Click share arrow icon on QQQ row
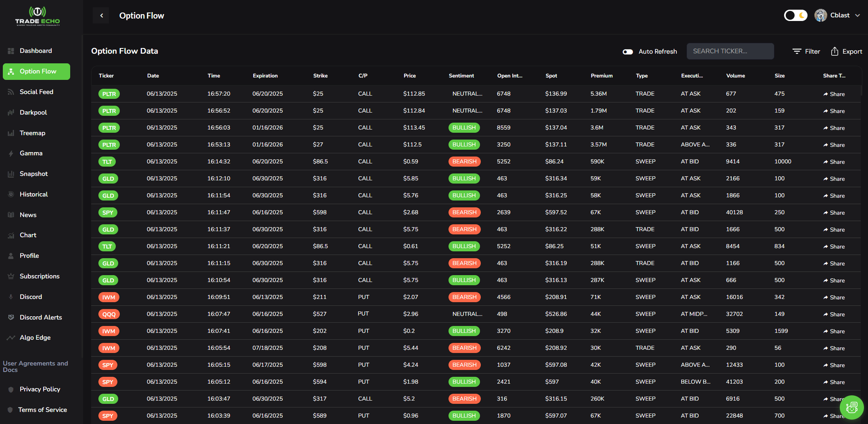The width and height of the screenshot is (868, 424). click(826, 314)
